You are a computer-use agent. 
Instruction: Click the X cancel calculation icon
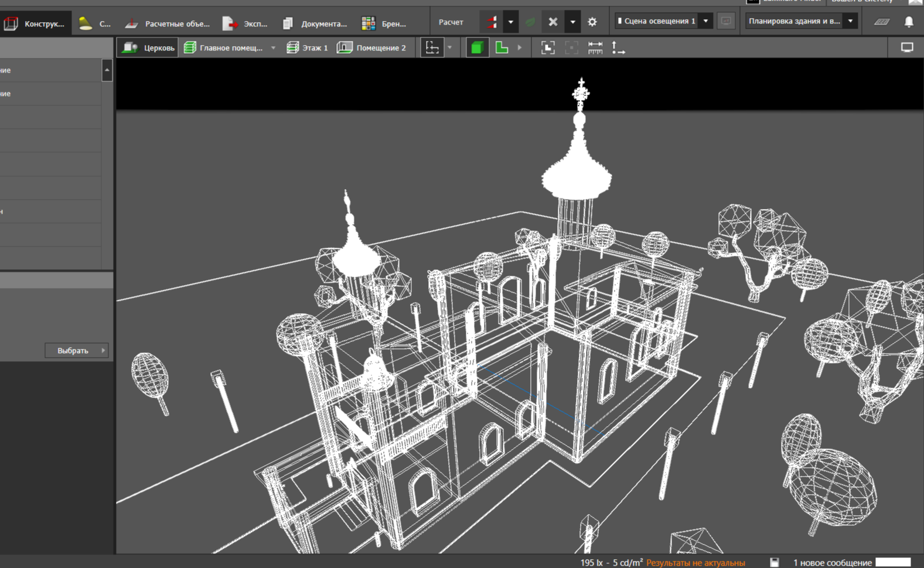point(553,22)
